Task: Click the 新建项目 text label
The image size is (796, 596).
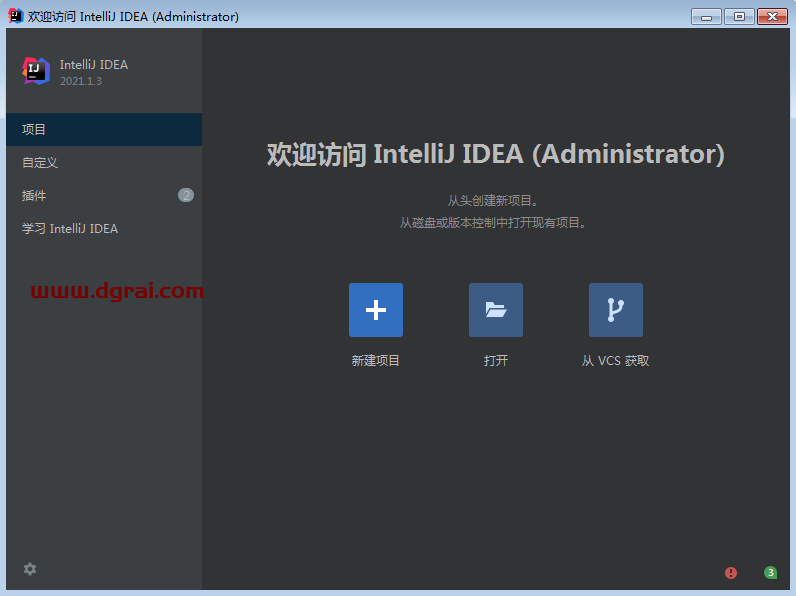Action: tap(376, 361)
